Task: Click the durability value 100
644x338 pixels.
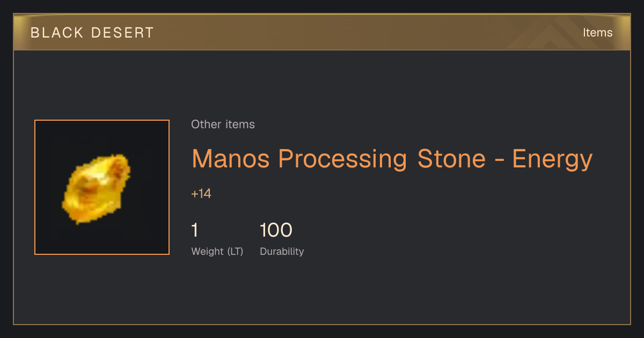Action: (x=276, y=230)
